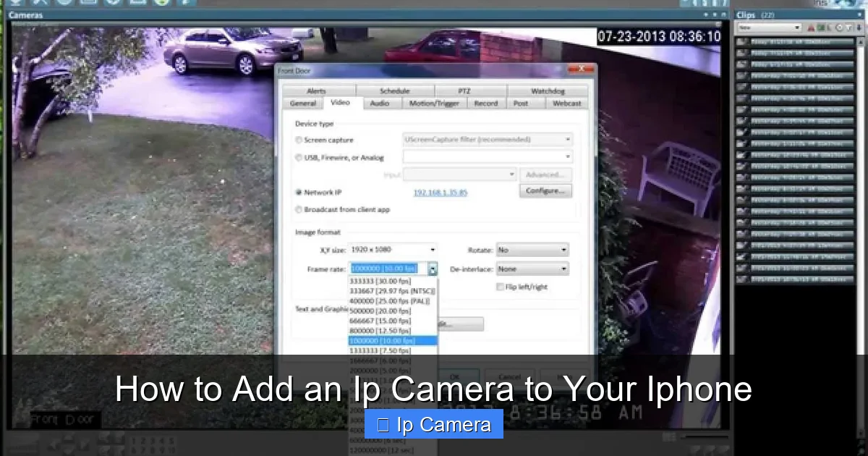The height and width of the screenshot is (456, 868).
Task: Open the Clips panel New filter dropdown
Action: 769,28
